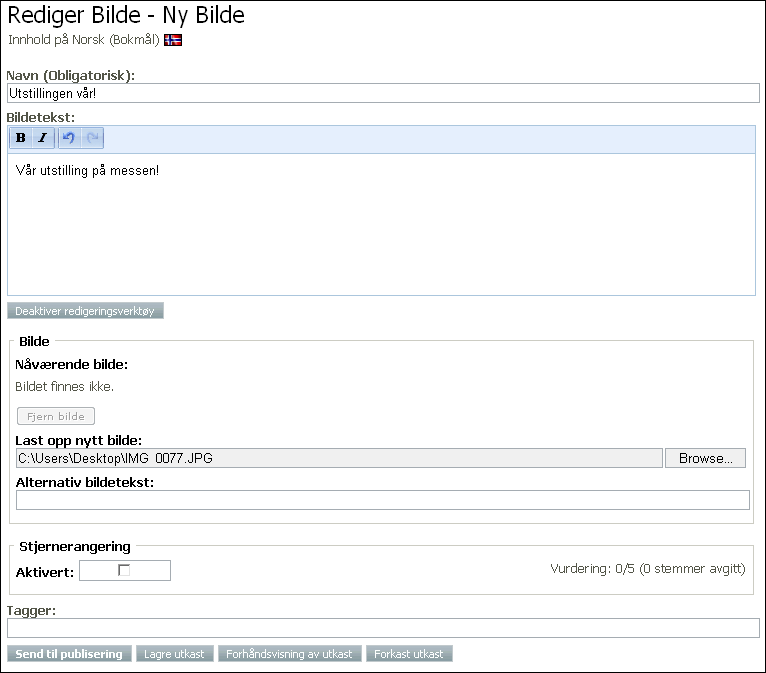Click the 'Innhold på Norsk (Bokmål)' text
Viewport: 766px width, 673px height.
coord(84,40)
